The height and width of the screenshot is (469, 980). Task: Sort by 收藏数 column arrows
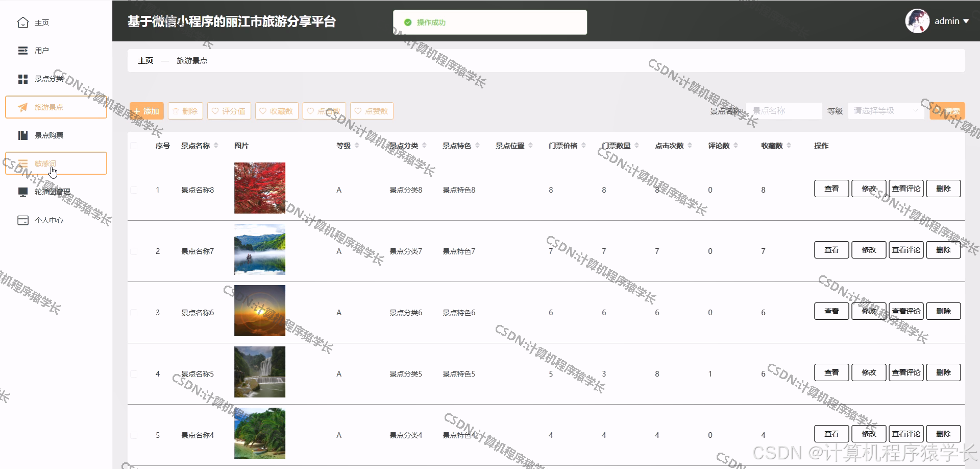tap(789, 146)
